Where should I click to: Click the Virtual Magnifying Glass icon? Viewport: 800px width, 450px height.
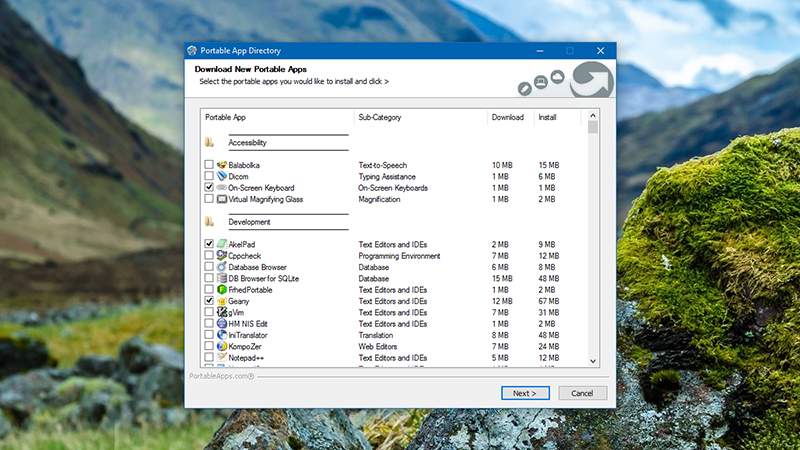tap(221, 199)
